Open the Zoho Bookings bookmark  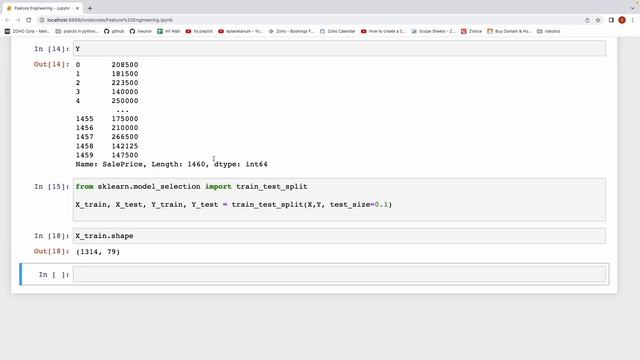[x=291, y=31]
